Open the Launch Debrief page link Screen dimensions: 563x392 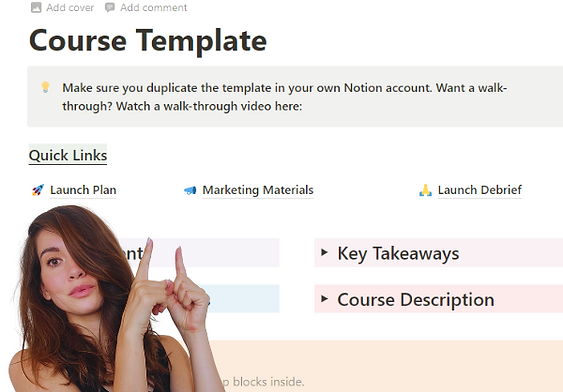(479, 190)
